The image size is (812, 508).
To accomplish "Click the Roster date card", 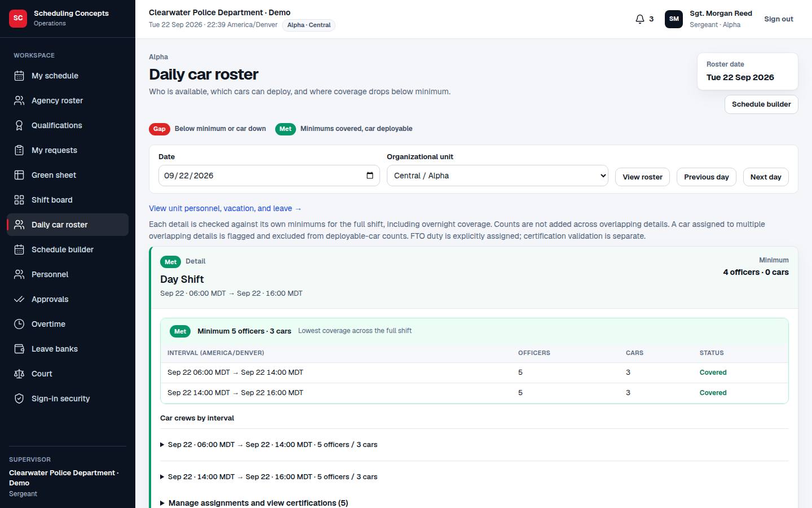I will tap(748, 71).
